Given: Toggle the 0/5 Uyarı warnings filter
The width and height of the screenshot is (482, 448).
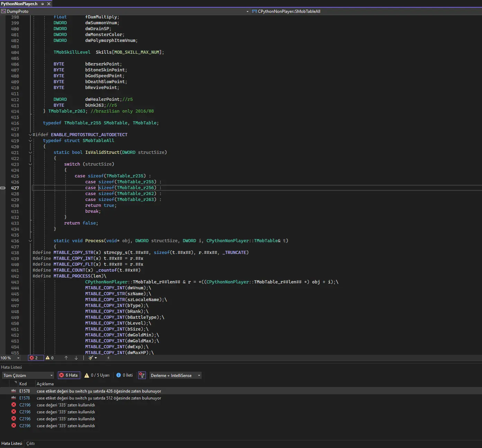Looking at the screenshot, I should (97, 375).
